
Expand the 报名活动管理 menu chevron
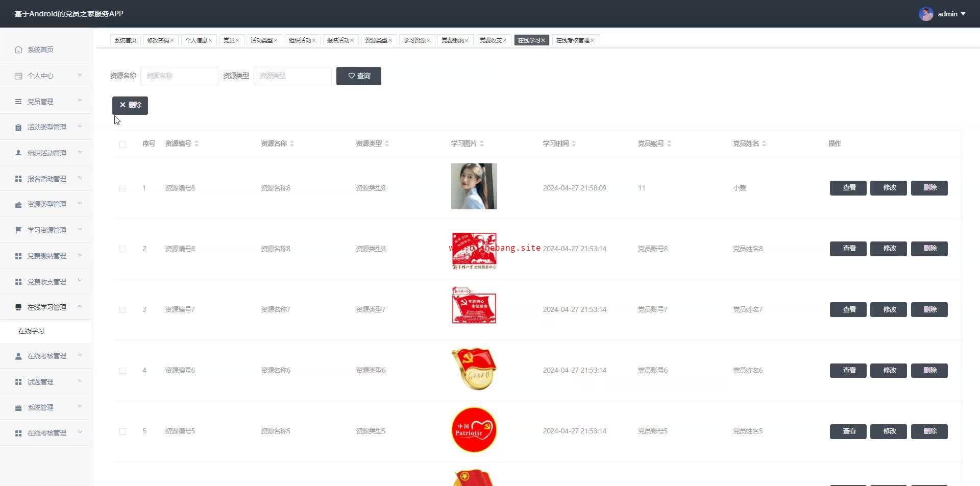[x=80, y=178]
